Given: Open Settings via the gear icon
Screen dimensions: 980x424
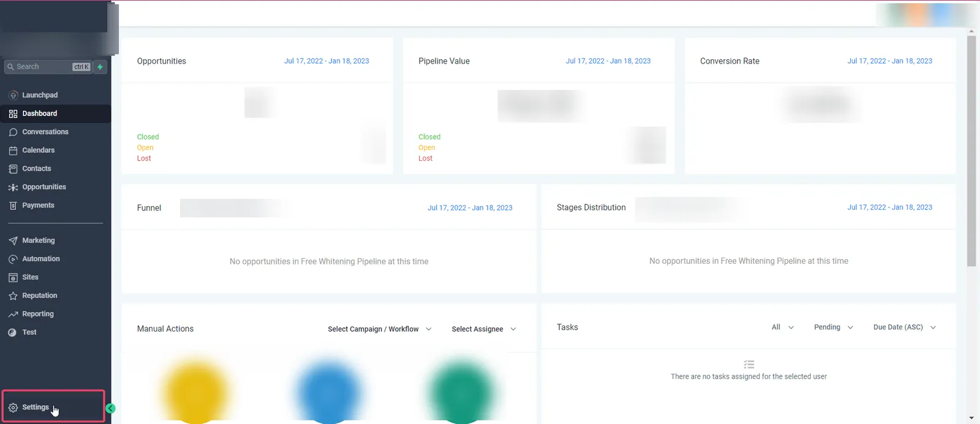Looking at the screenshot, I should [13, 407].
